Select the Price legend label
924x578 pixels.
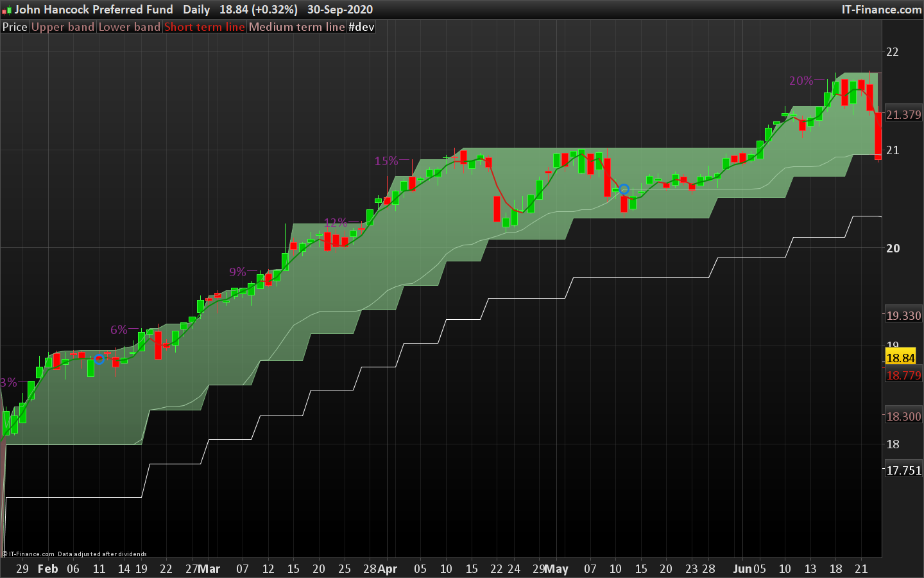(15, 27)
